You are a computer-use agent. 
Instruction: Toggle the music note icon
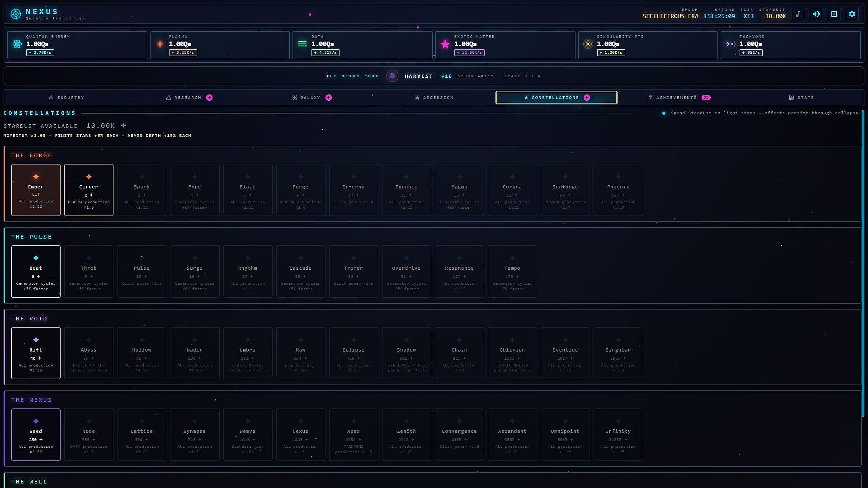click(x=798, y=14)
